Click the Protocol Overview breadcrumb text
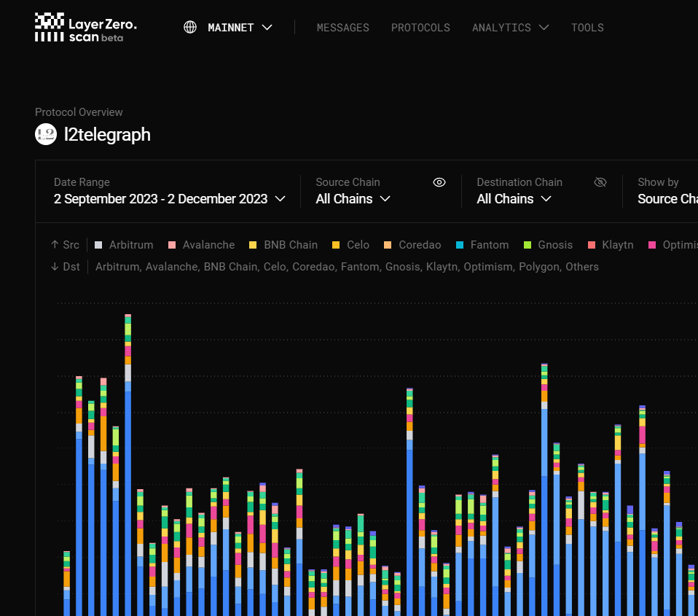The width and height of the screenshot is (698, 616). [x=79, y=112]
